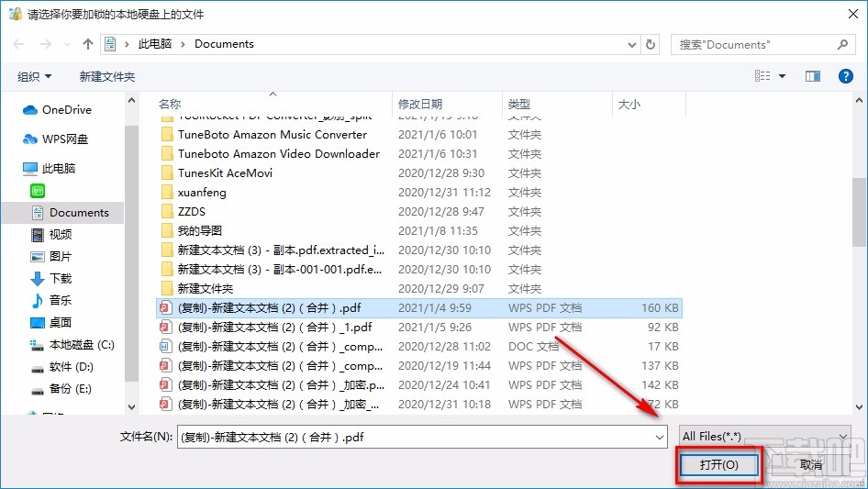868x489 pixels.
Task: Expand the address bar history dropdown
Action: point(631,45)
